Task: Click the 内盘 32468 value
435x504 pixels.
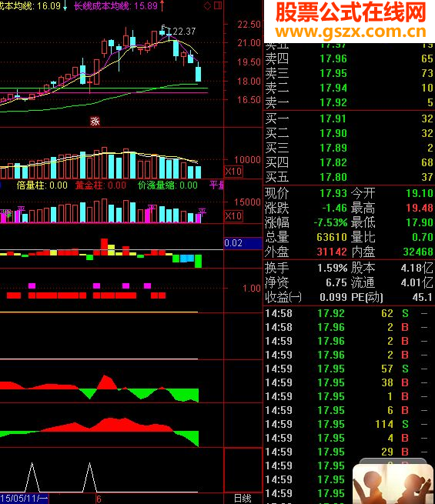Action: point(418,252)
